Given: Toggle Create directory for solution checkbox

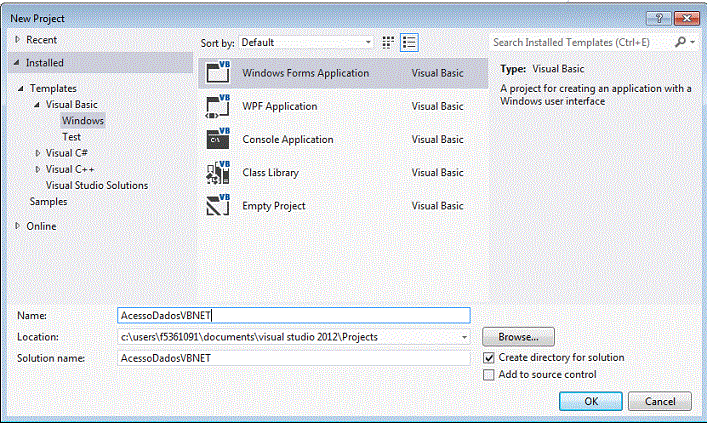Looking at the screenshot, I should coord(489,358).
